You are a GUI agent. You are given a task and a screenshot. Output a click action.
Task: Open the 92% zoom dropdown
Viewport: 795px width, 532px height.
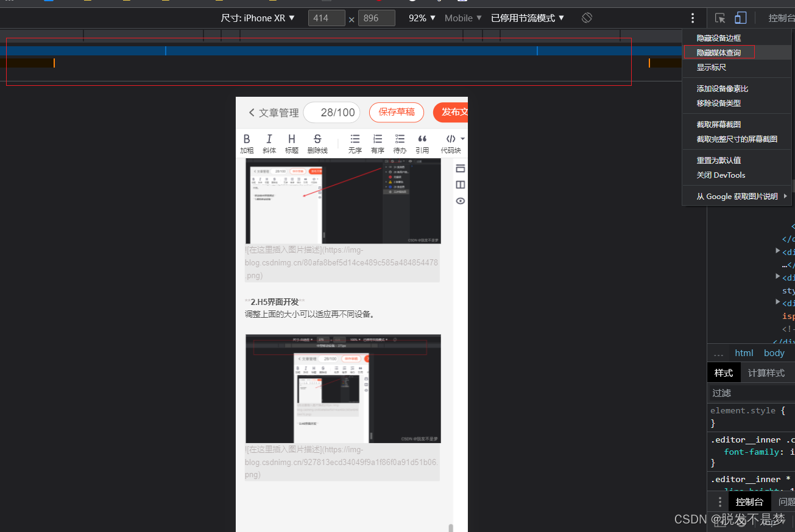(x=422, y=18)
